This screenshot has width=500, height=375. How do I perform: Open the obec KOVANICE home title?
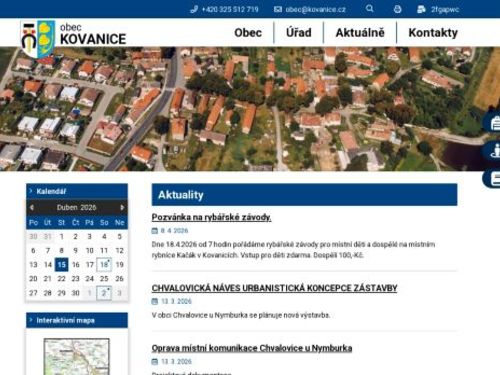pos(93,34)
